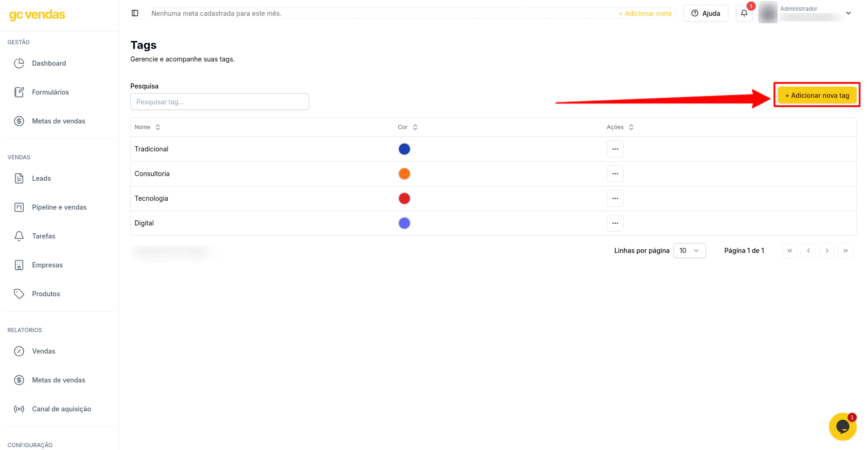This screenshot has width=868, height=450.
Task: Click the Adicionar nova tag button
Action: pyautogui.click(x=817, y=95)
